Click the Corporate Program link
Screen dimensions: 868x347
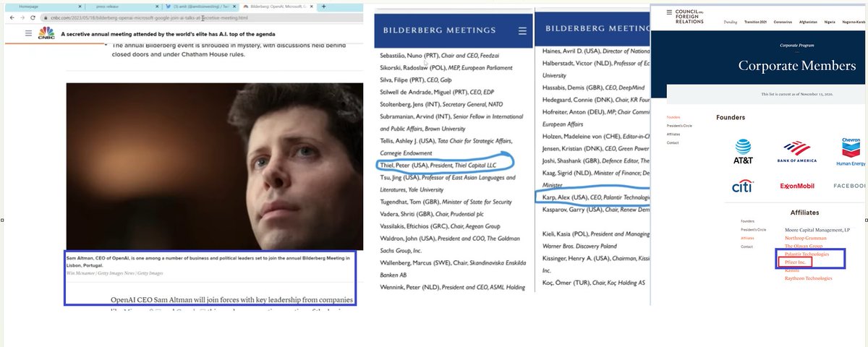[796, 45]
